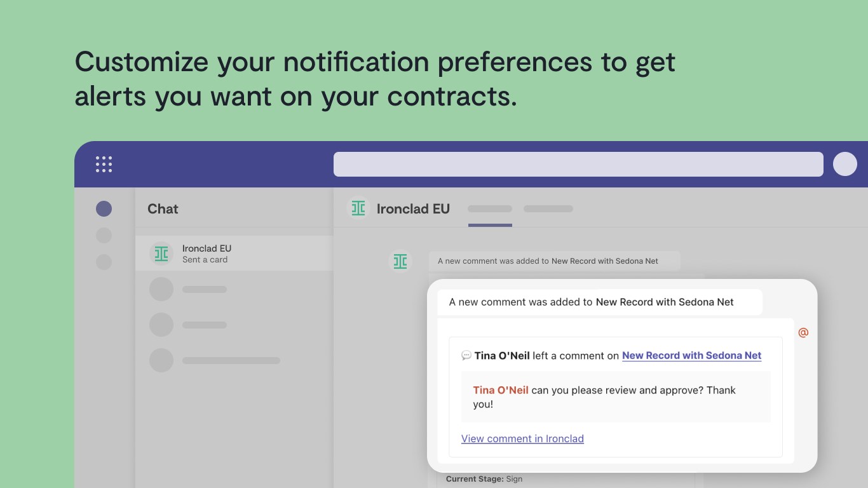
Task: Click the Ironclad avatar in chat list
Action: (161, 254)
